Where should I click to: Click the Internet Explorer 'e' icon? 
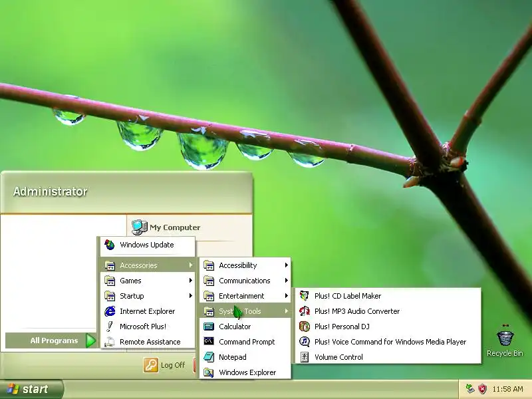pos(110,311)
